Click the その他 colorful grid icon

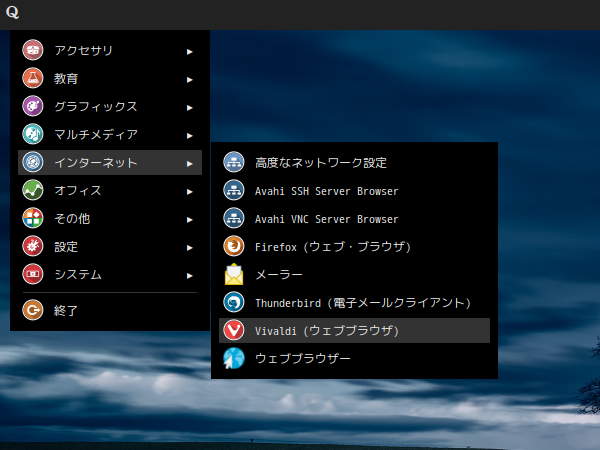tap(33, 218)
